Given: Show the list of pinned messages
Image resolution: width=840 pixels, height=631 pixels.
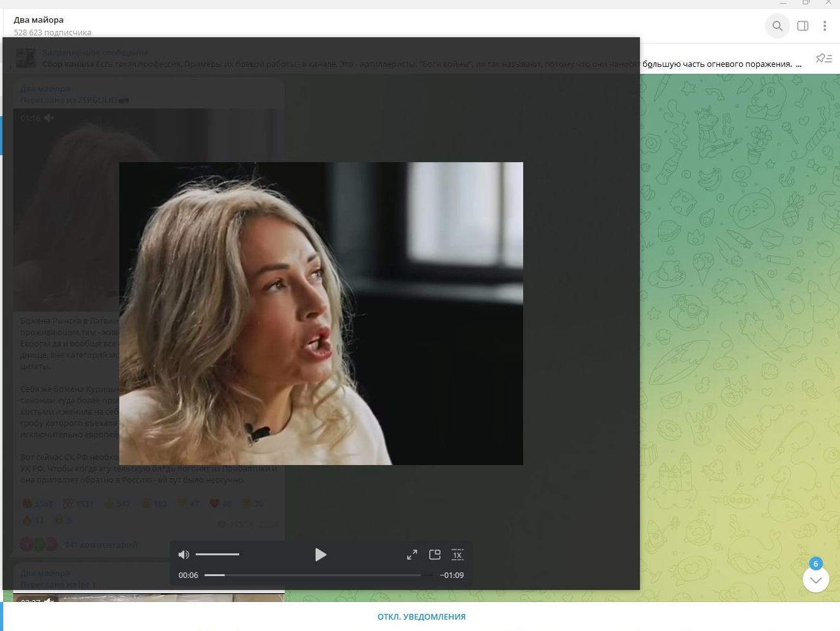Looking at the screenshot, I should pos(823,58).
